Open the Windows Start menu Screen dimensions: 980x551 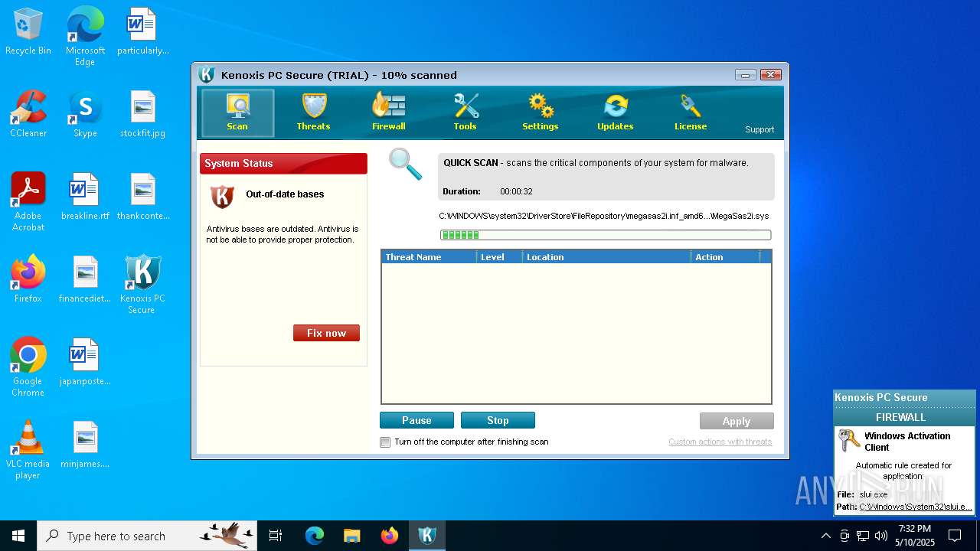(18, 536)
